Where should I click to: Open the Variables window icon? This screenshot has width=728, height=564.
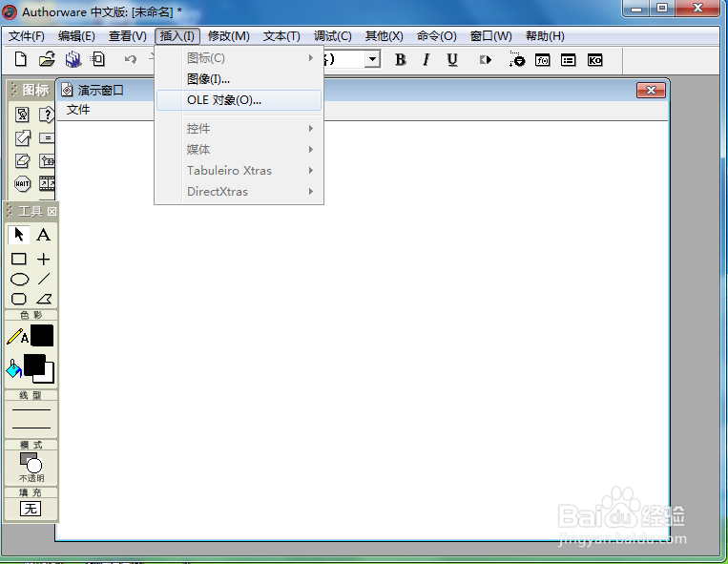click(569, 60)
